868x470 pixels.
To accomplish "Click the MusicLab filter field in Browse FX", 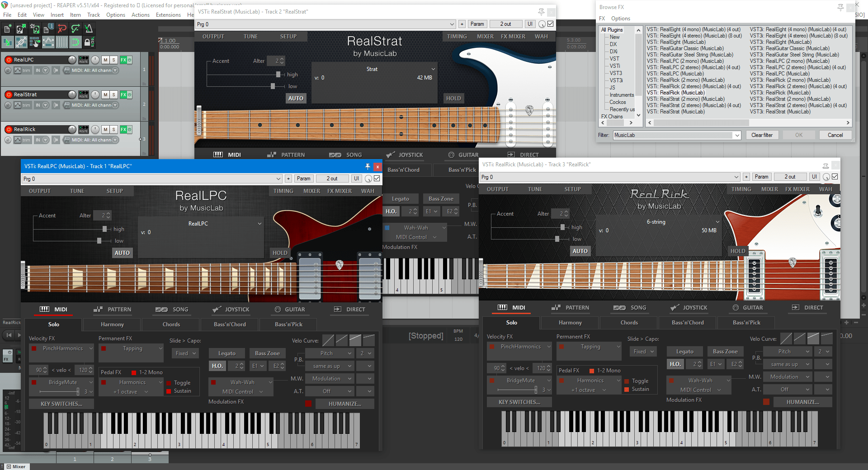I will (x=673, y=135).
